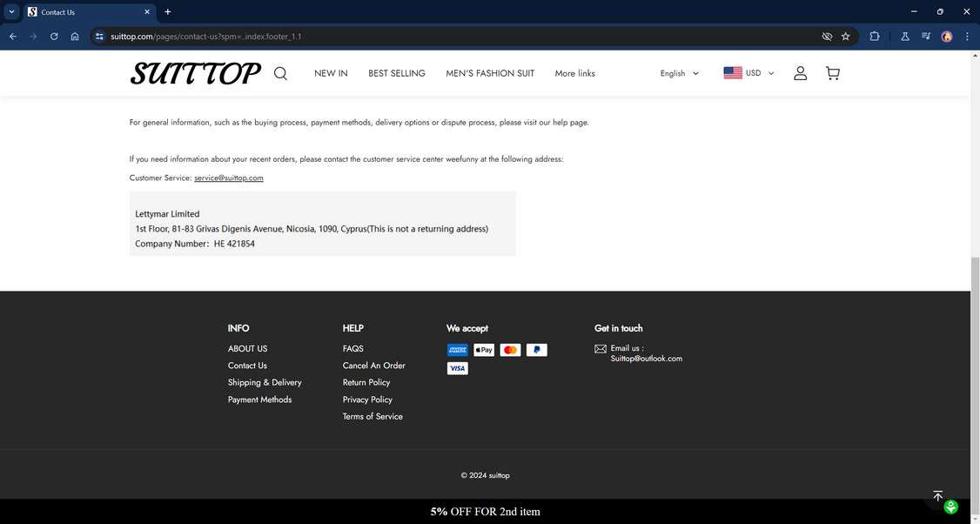Click the tracking protection eye icon

coord(827,37)
